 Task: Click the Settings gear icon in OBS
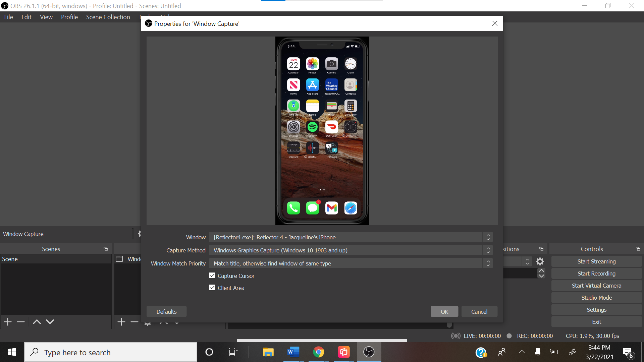(x=540, y=261)
